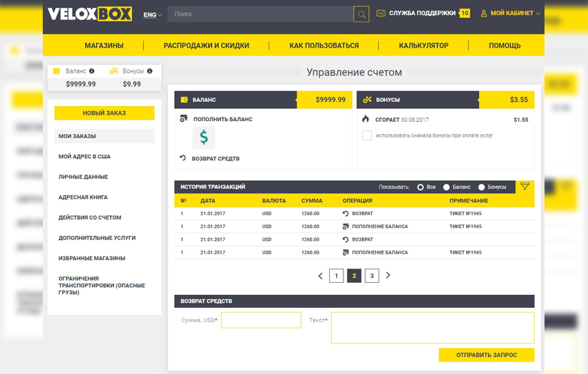
Task: Click the Новый заказ button
Action: click(104, 113)
